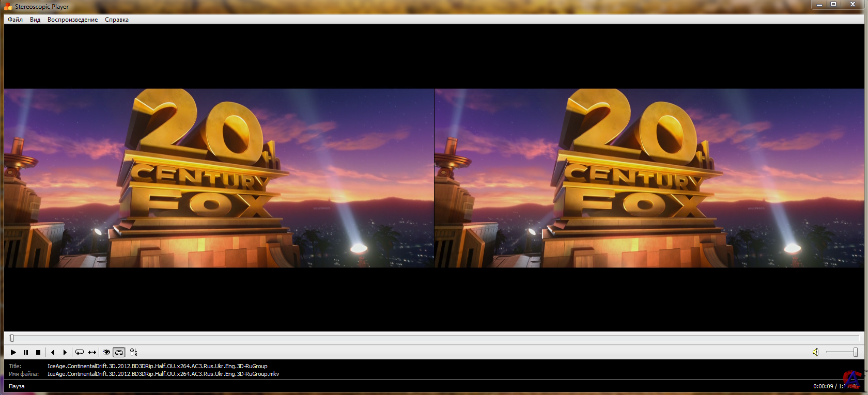Screen dimensions: 868x395
Task: Open the Вид menu
Action: click(35, 20)
